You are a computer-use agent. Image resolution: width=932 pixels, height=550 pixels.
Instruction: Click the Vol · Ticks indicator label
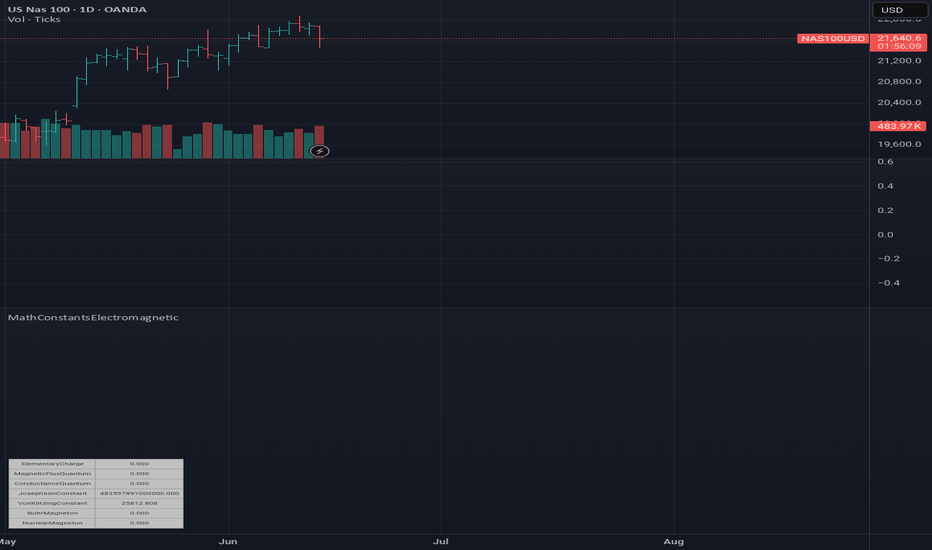point(34,20)
